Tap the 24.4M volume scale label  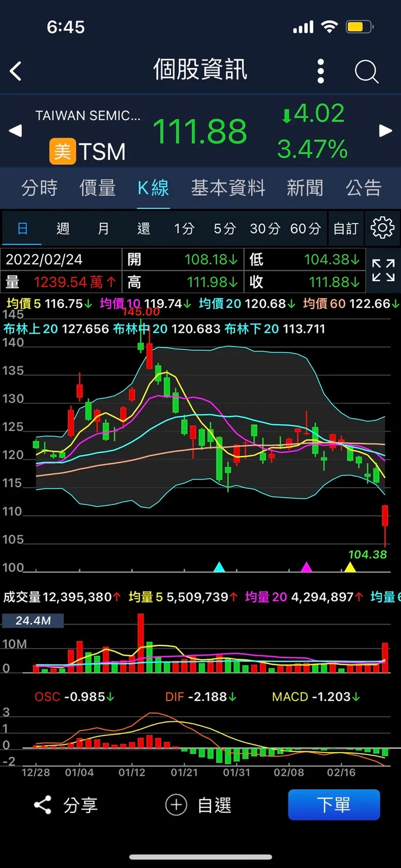pos(33,620)
